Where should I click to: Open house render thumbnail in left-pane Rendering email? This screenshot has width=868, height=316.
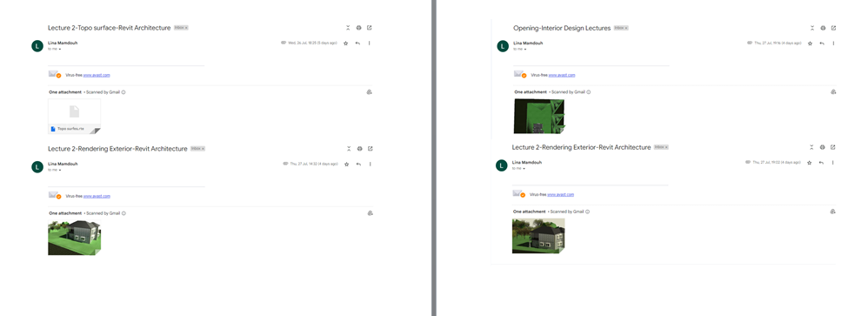point(74,238)
